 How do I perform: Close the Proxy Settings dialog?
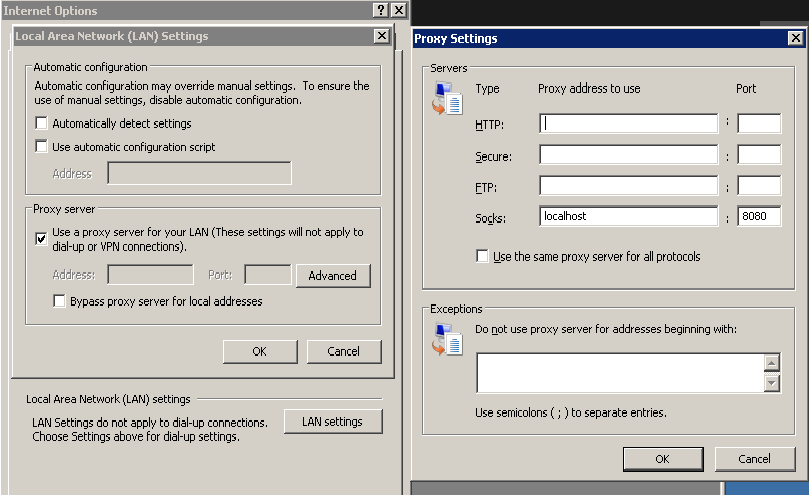(796, 38)
